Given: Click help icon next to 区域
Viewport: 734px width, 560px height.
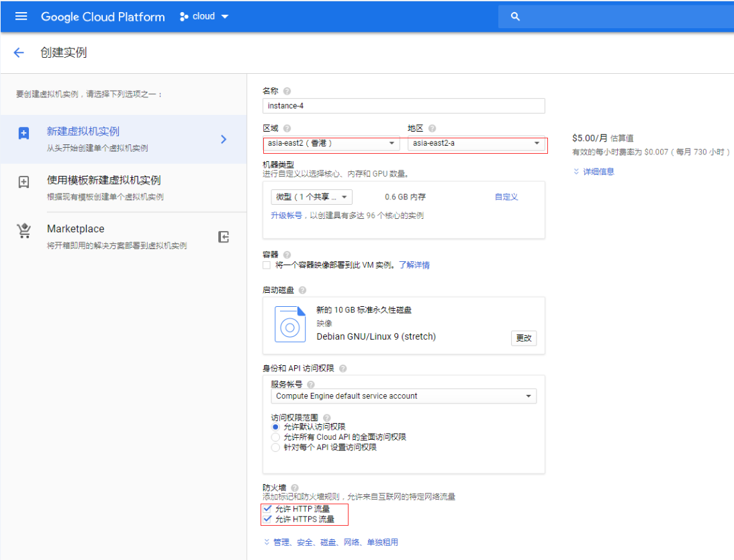Looking at the screenshot, I should 287,128.
